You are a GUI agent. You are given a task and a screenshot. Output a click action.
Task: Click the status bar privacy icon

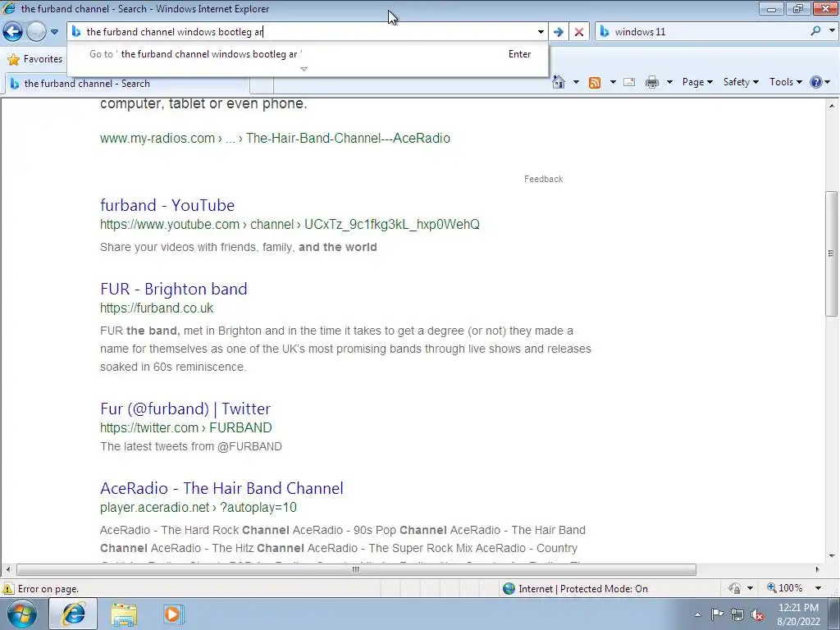(x=735, y=588)
